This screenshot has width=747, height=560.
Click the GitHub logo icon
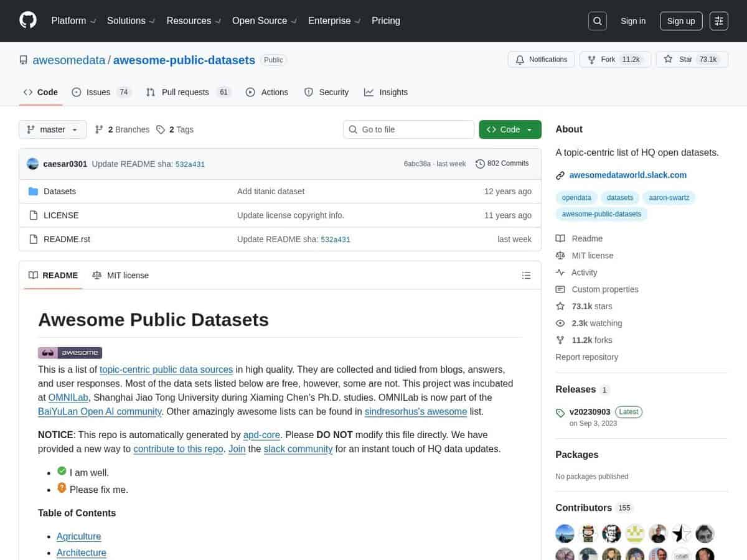pos(28,21)
